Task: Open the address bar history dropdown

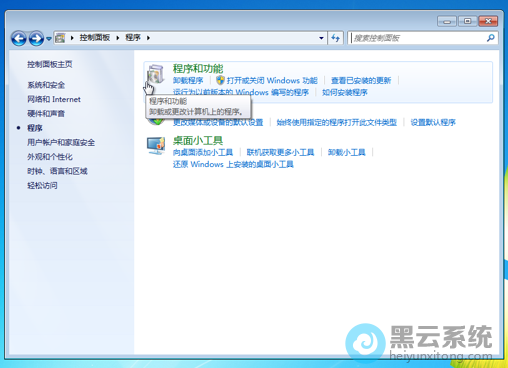Action: click(x=321, y=38)
